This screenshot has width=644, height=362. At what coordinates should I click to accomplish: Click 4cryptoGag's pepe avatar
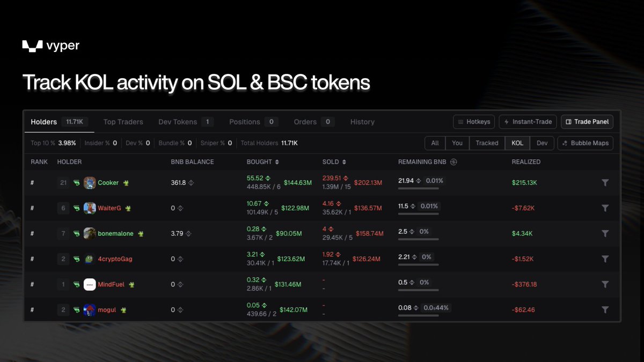[90, 259]
